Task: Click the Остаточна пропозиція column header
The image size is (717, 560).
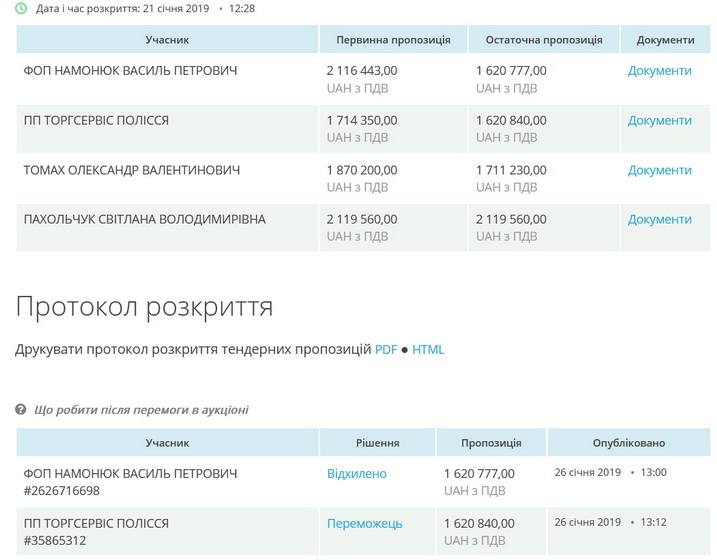Action: [544, 40]
